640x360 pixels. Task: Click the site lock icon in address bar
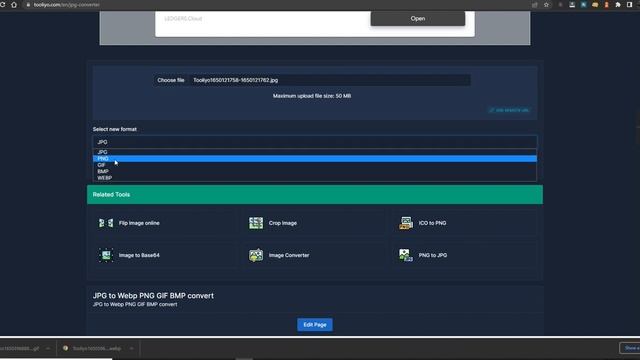click(28, 5)
